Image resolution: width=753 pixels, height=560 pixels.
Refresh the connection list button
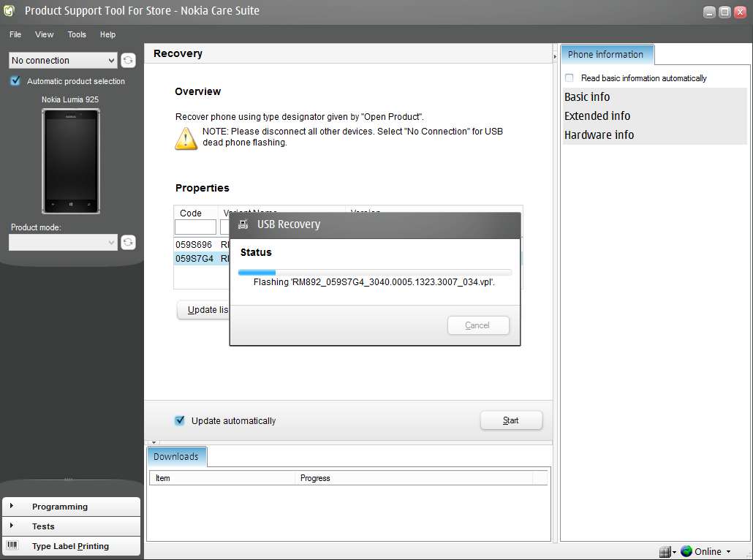(128, 61)
